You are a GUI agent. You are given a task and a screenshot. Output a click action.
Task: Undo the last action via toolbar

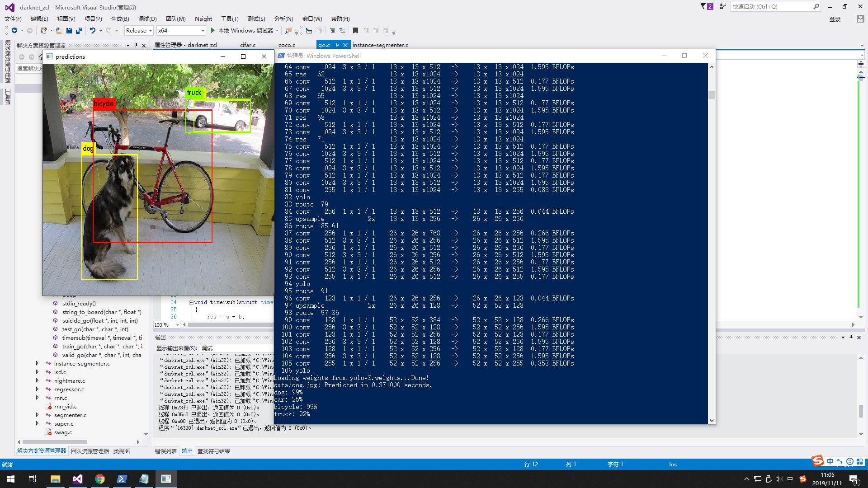93,31
